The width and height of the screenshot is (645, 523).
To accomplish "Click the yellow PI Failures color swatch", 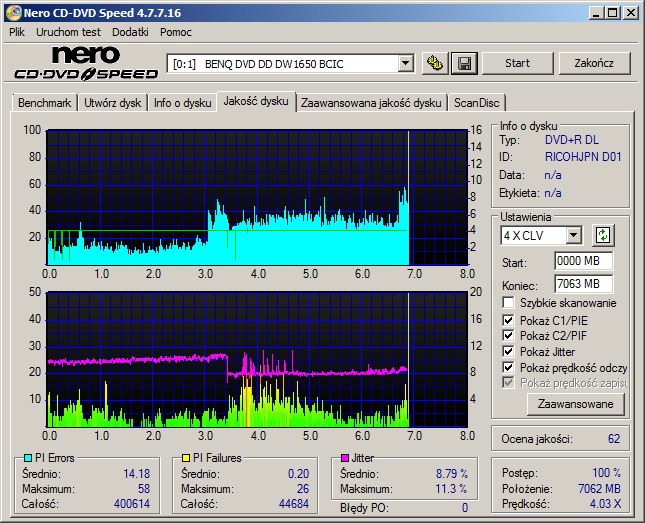I will 186,458.
